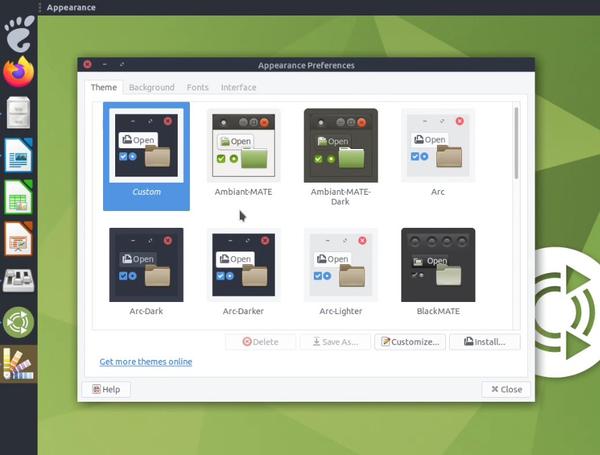Launch Firefox from the dock
The width and height of the screenshot is (600, 455).
(18, 72)
